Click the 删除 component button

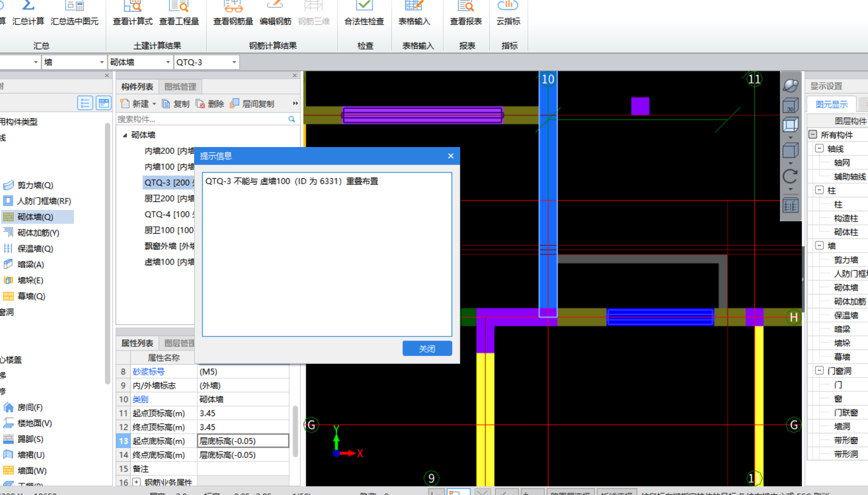coord(210,104)
